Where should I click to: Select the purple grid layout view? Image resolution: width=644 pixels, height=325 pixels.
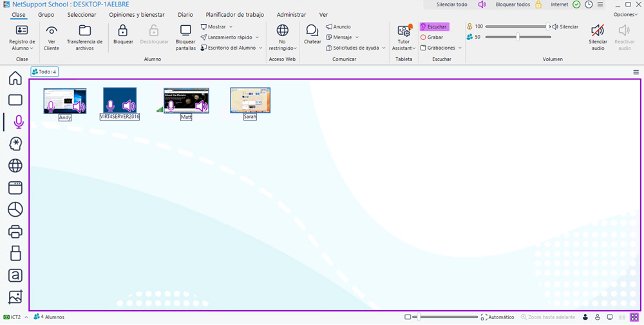(634, 317)
